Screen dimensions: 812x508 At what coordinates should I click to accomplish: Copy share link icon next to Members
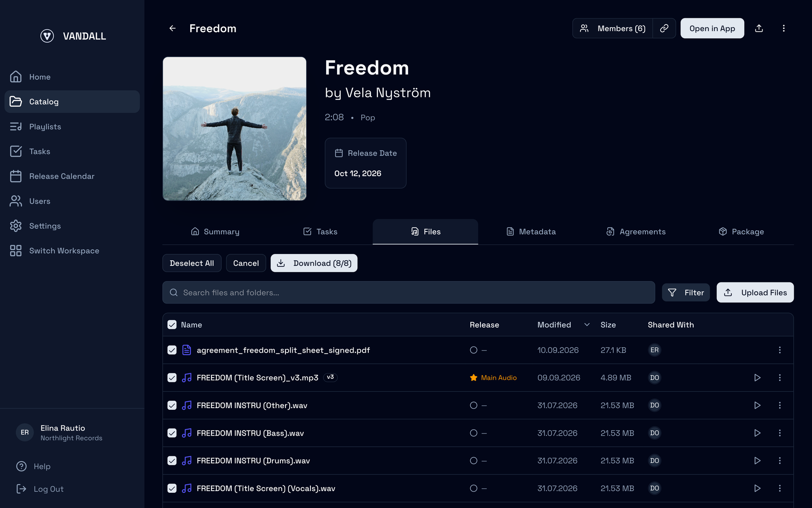pos(664,28)
